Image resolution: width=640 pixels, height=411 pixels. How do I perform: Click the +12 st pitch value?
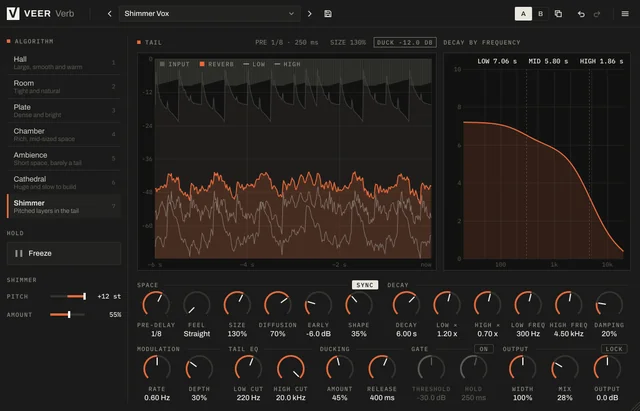click(109, 297)
